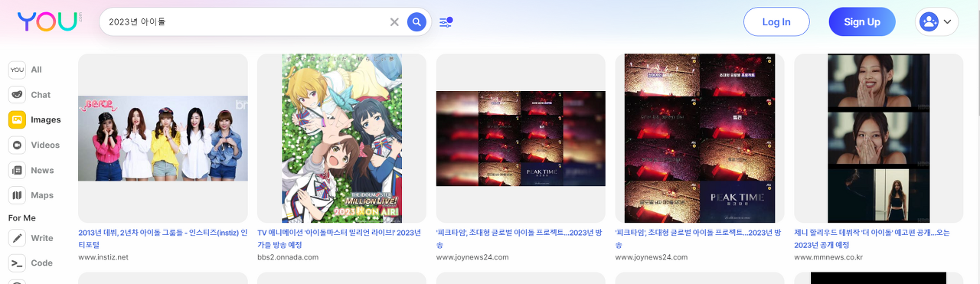Click www.mmnews.co.kr source text
The image size is (980, 284).
tap(828, 257)
